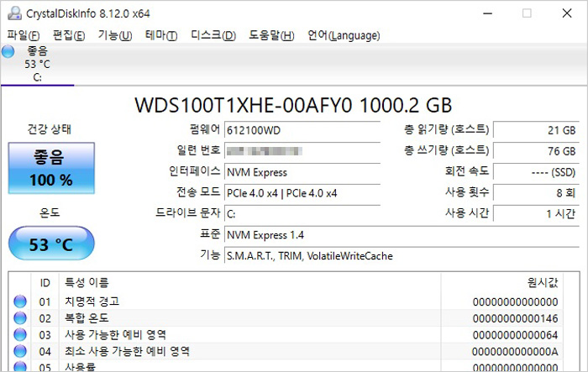Click the rotation speed value ---- (SSD)
588x372 pixels.
pos(536,172)
